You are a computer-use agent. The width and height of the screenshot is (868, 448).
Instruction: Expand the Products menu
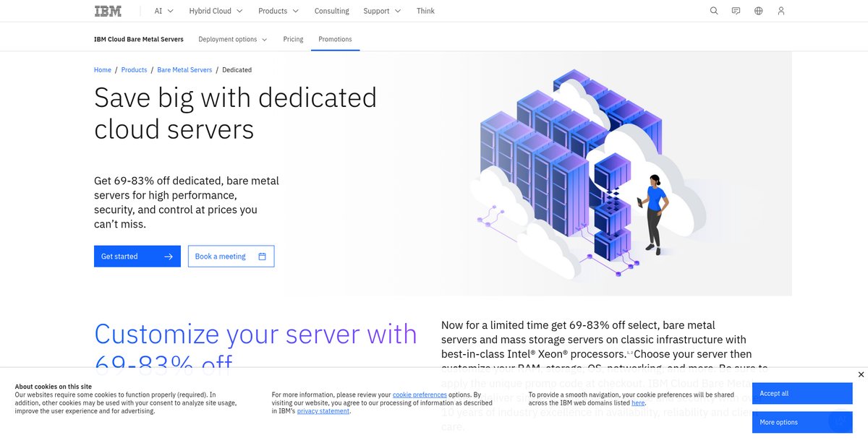tap(278, 11)
